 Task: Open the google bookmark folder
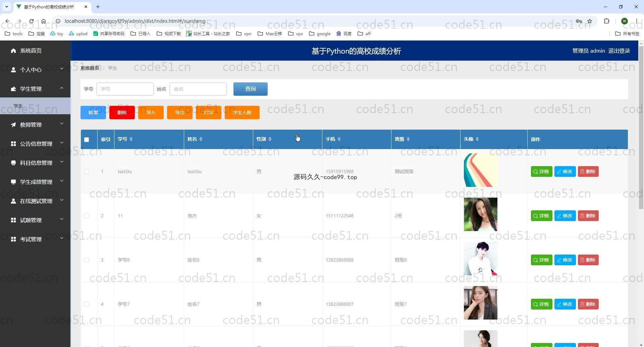320,33
